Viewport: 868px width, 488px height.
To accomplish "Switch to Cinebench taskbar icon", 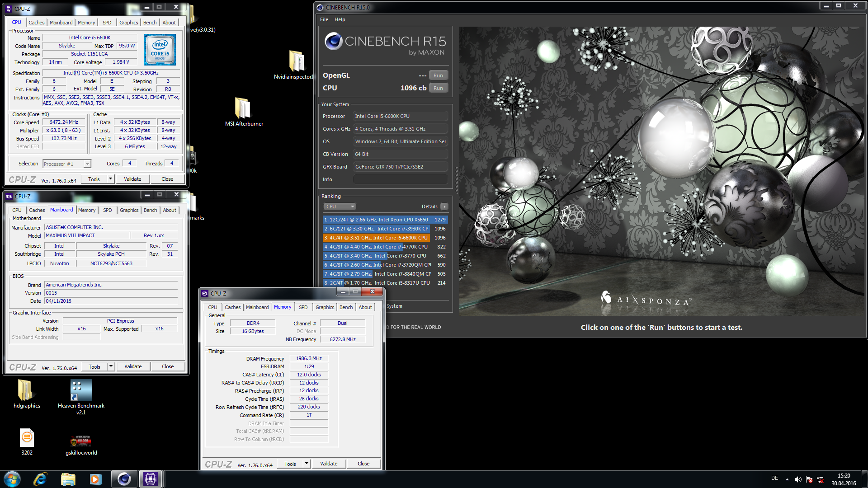I will click(x=124, y=479).
